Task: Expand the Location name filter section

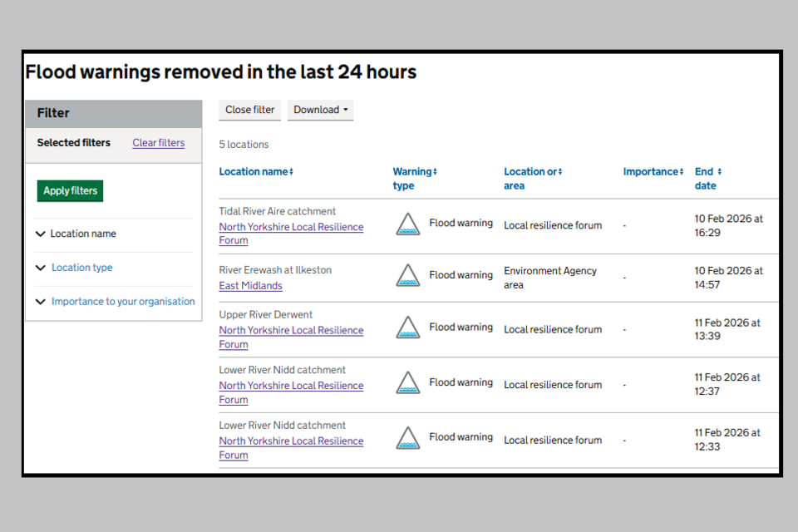Action: point(82,234)
